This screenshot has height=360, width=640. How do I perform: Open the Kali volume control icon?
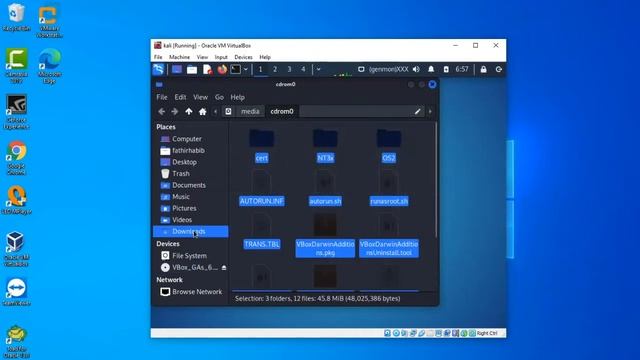pos(416,69)
